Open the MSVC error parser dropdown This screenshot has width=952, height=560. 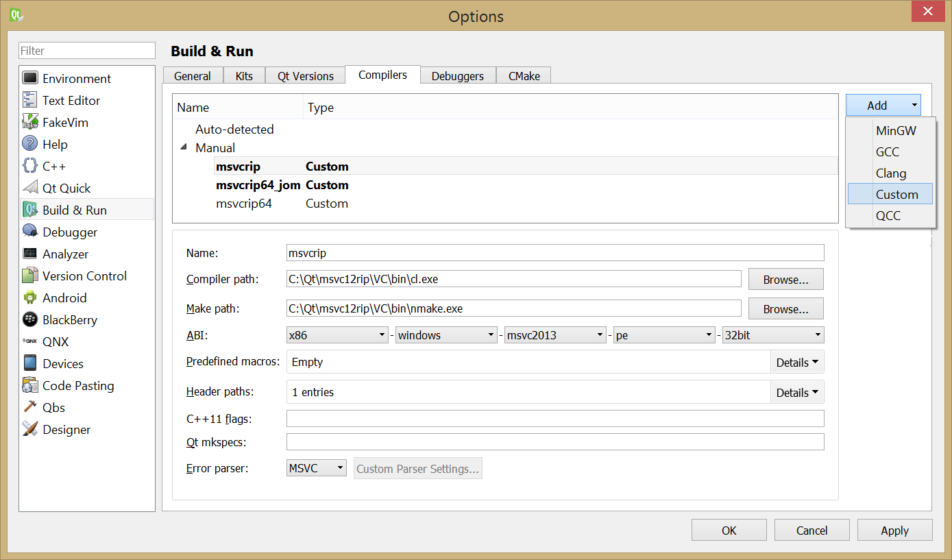[317, 468]
